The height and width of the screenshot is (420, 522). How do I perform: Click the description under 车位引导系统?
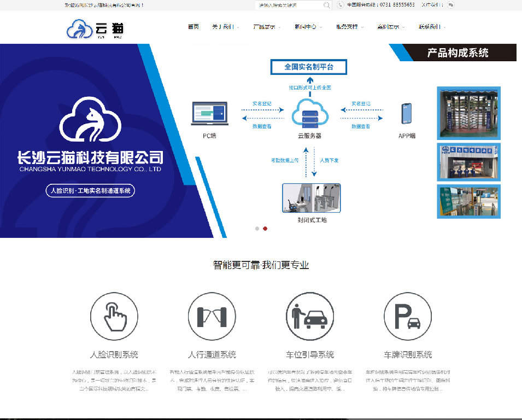[x=310, y=381]
